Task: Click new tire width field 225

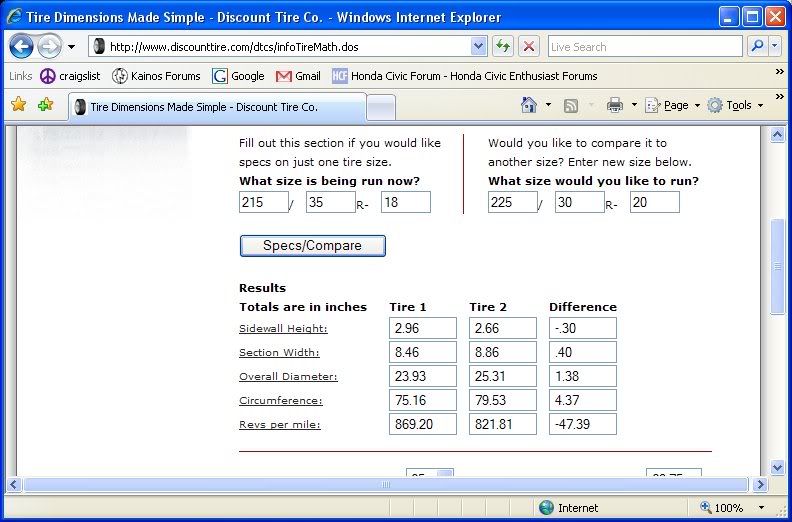Action: click(x=513, y=202)
